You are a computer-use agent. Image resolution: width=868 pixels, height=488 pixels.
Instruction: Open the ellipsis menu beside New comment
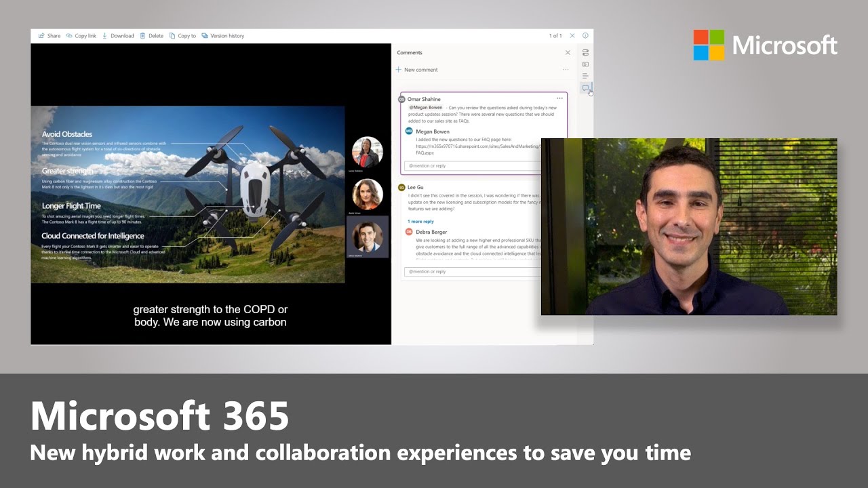[566, 70]
